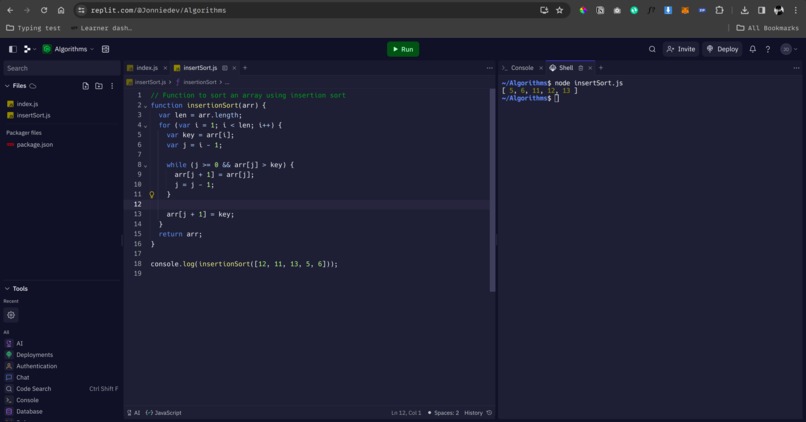Open the AI tool
Screen dimensions: 806x422
(x=19, y=343)
